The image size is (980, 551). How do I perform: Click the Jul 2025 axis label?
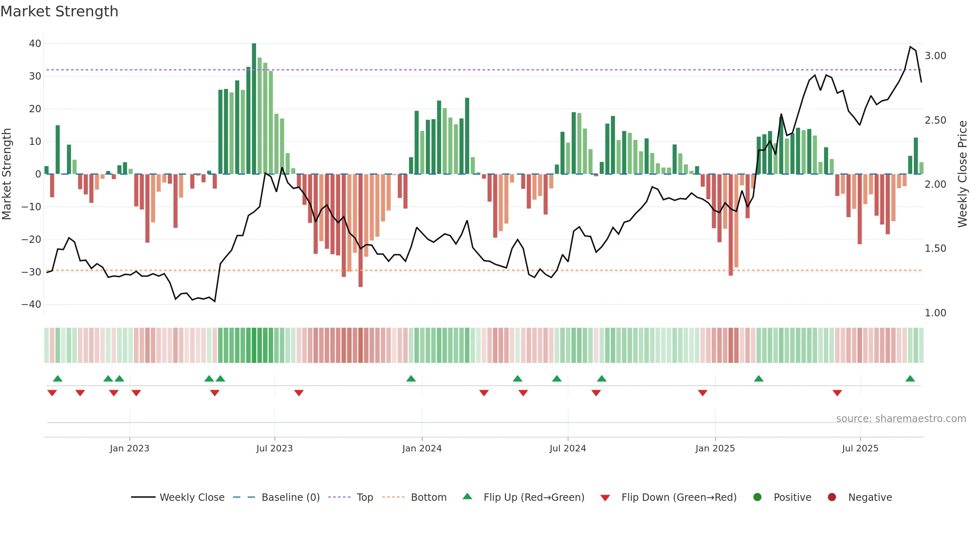(x=860, y=448)
